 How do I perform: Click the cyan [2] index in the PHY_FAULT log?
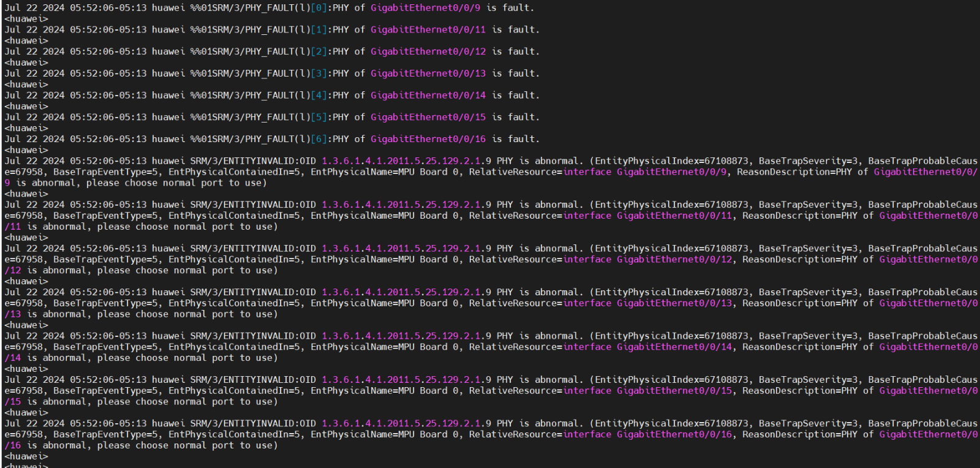pyautogui.click(x=318, y=52)
